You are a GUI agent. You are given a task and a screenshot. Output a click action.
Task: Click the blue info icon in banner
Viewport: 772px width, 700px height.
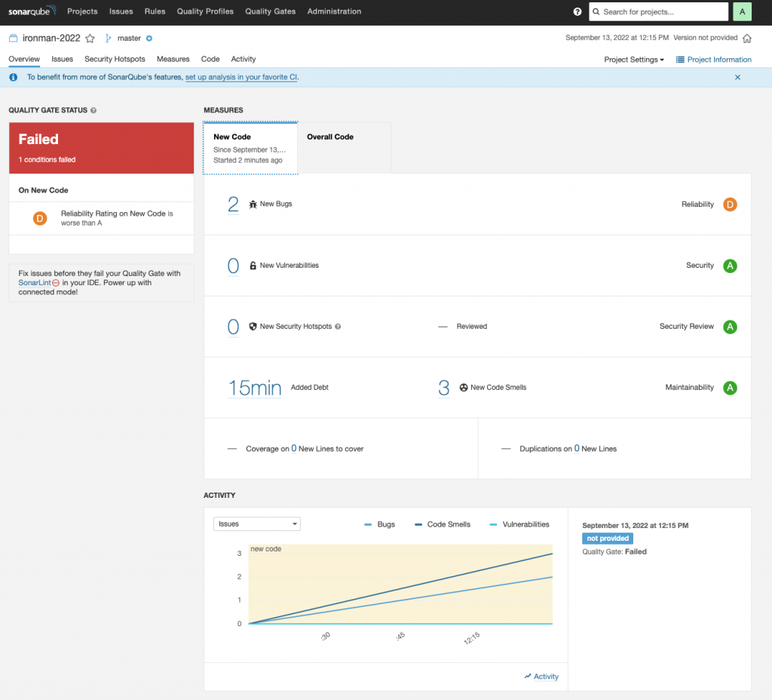[14, 78]
